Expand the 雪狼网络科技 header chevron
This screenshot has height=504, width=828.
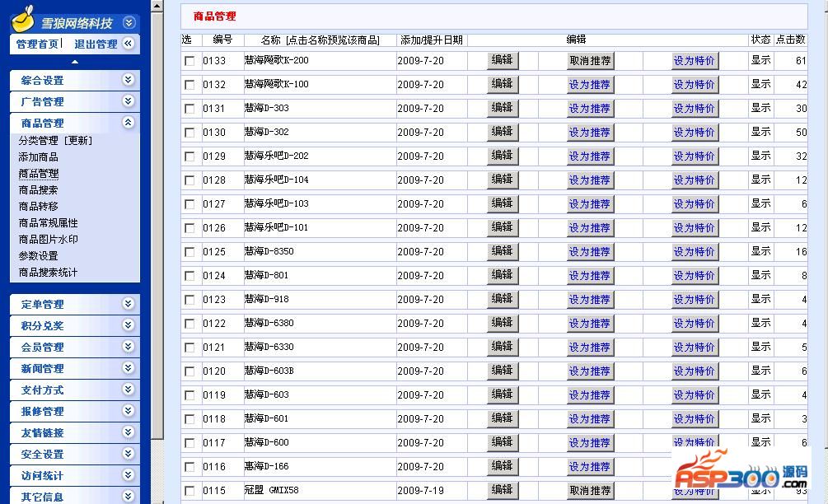(x=129, y=22)
